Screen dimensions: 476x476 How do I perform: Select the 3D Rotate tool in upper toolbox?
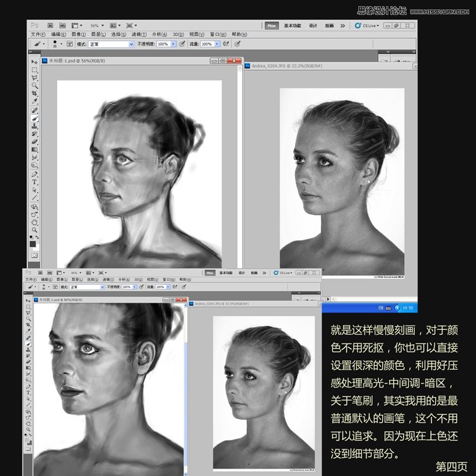pos(34,207)
